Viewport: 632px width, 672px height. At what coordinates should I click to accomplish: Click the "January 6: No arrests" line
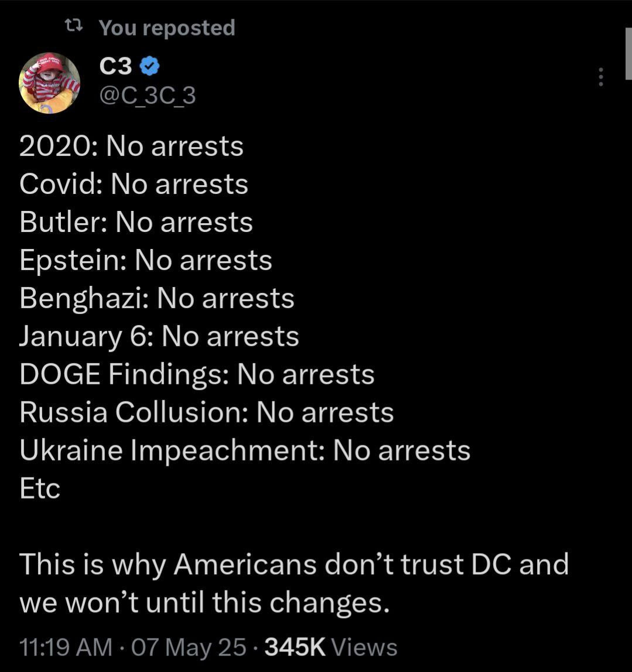(159, 337)
